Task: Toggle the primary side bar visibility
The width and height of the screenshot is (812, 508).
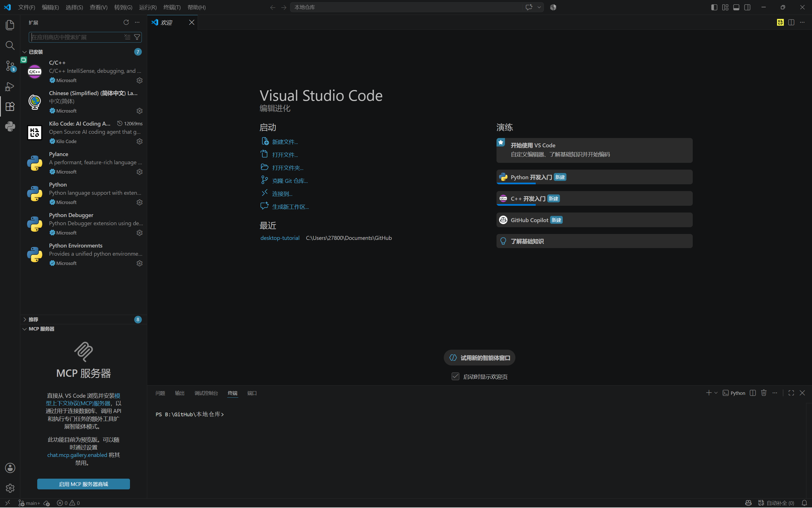Action: pos(714,7)
